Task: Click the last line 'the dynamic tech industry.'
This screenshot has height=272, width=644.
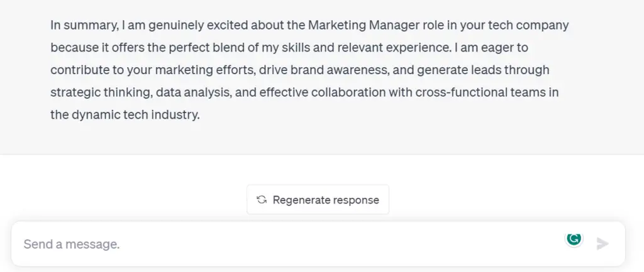Action: [x=125, y=115]
